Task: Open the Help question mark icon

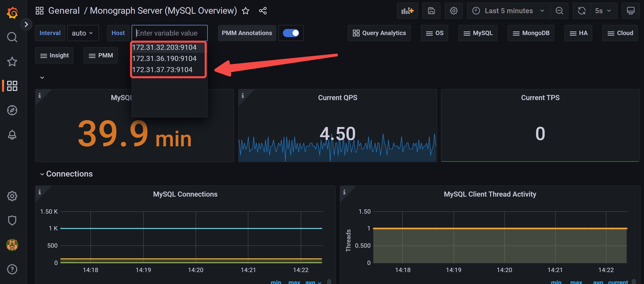Action: 12,269
